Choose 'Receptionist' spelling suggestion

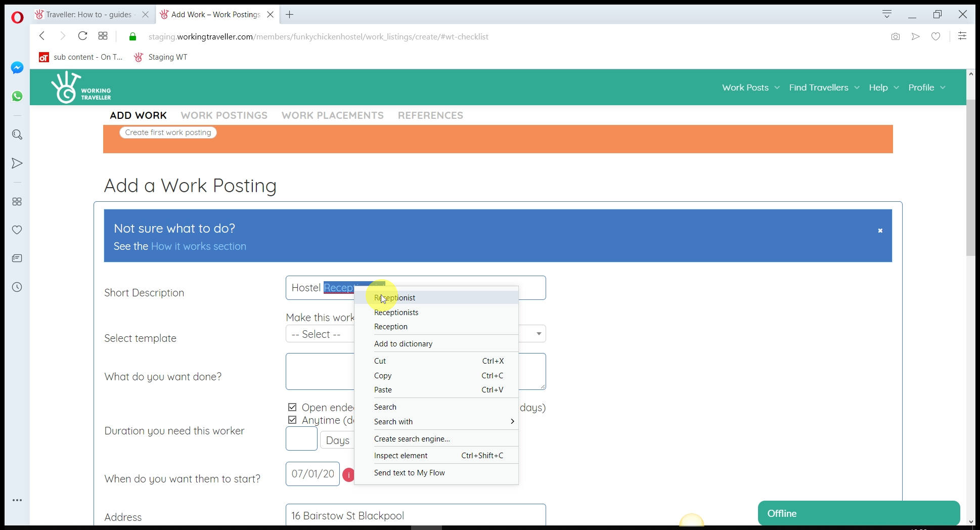[394, 298]
